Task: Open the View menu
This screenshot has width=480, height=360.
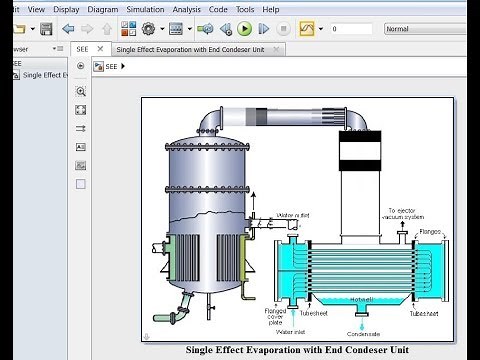Action: (x=36, y=10)
